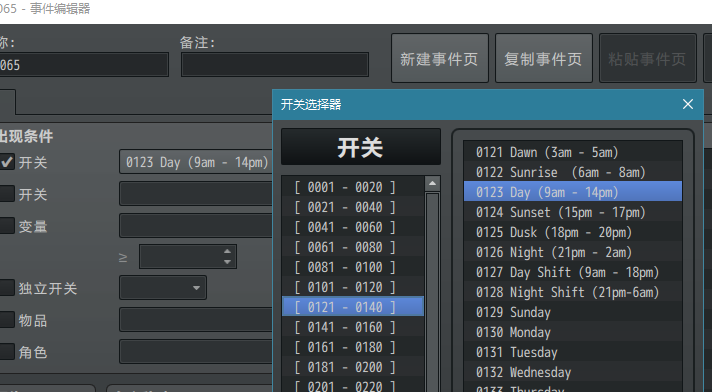Select range [ 0041 - 0060 ]

[x=353, y=227]
